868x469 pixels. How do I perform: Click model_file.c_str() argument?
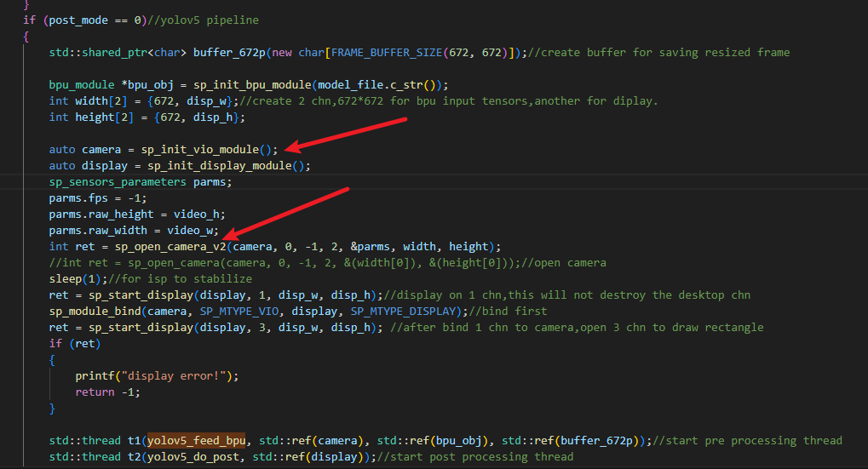376,85
